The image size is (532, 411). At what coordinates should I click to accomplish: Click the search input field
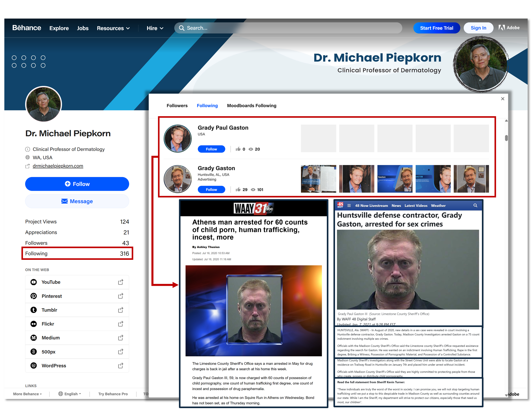pyautogui.click(x=288, y=28)
